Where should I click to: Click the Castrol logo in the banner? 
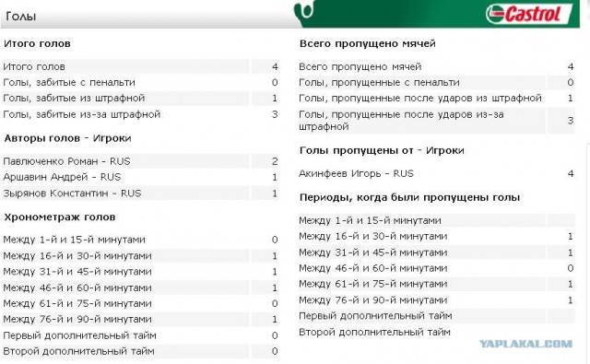(528, 15)
